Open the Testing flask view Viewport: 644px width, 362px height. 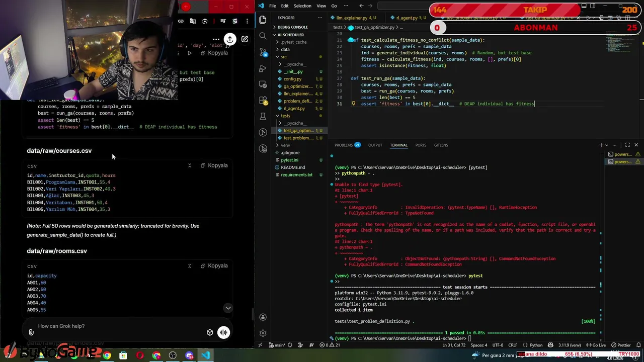pos(263,117)
